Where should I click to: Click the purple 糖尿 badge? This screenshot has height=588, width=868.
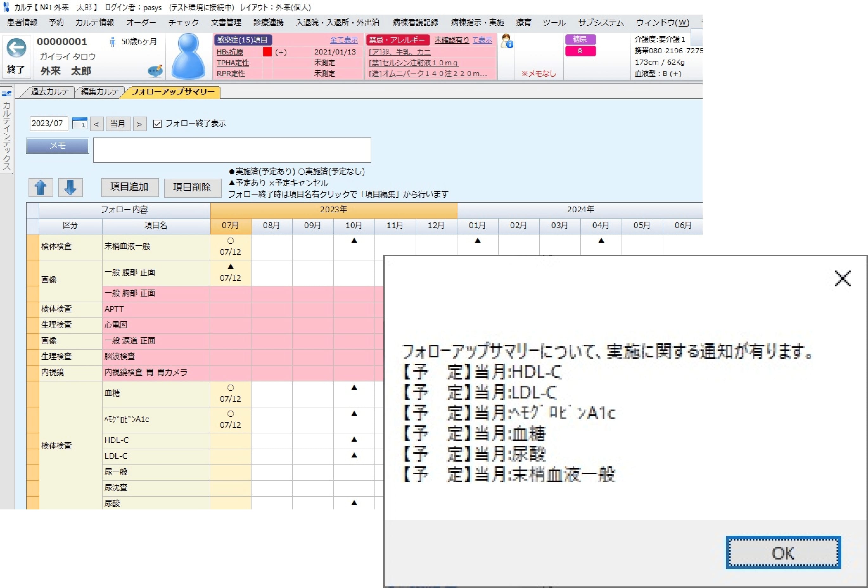coord(580,39)
